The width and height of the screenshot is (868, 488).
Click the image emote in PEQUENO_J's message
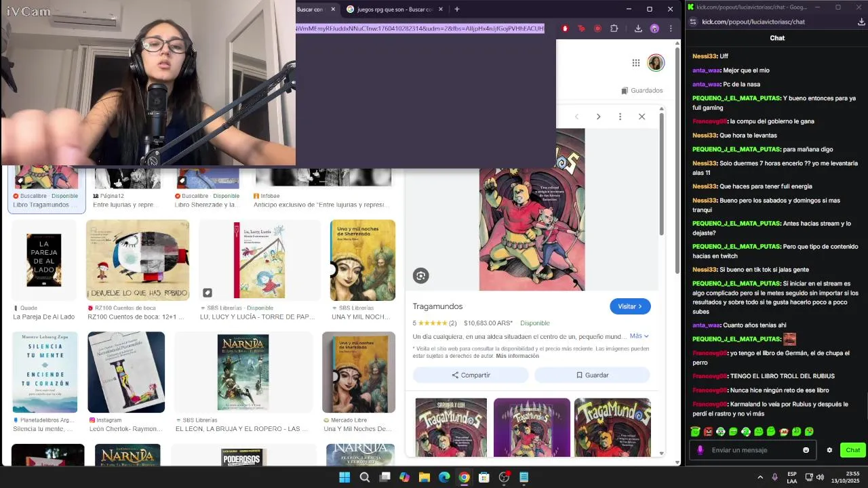click(x=789, y=339)
